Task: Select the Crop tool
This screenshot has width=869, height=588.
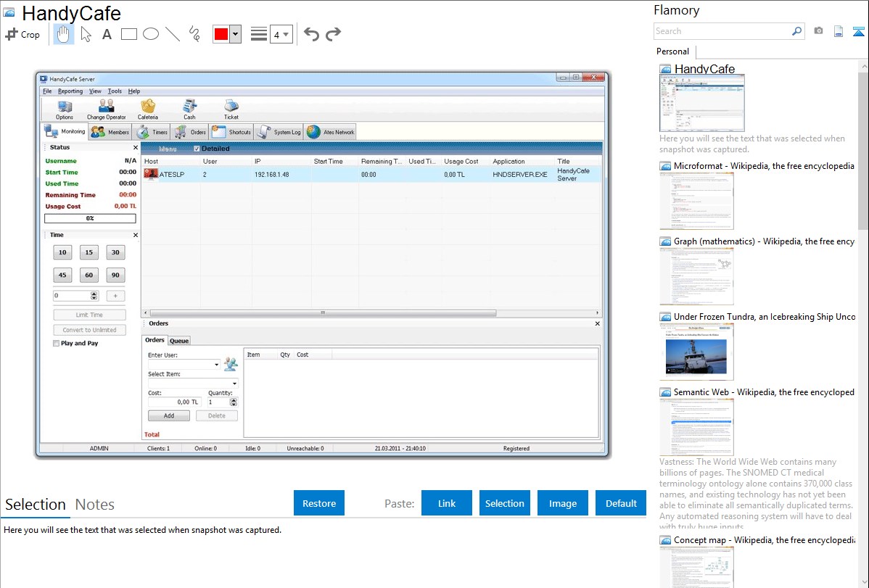Action: click(x=22, y=34)
